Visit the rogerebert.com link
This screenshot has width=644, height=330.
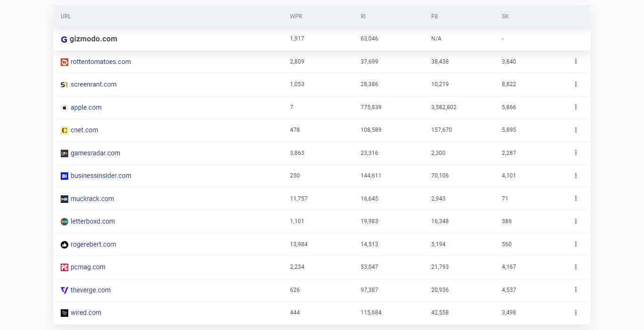93,244
